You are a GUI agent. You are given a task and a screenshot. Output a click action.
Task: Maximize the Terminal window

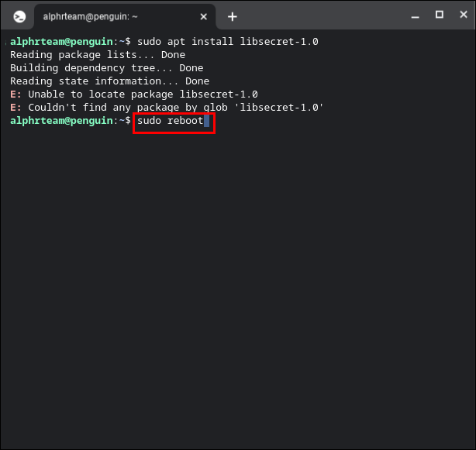pyautogui.click(x=439, y=14)
